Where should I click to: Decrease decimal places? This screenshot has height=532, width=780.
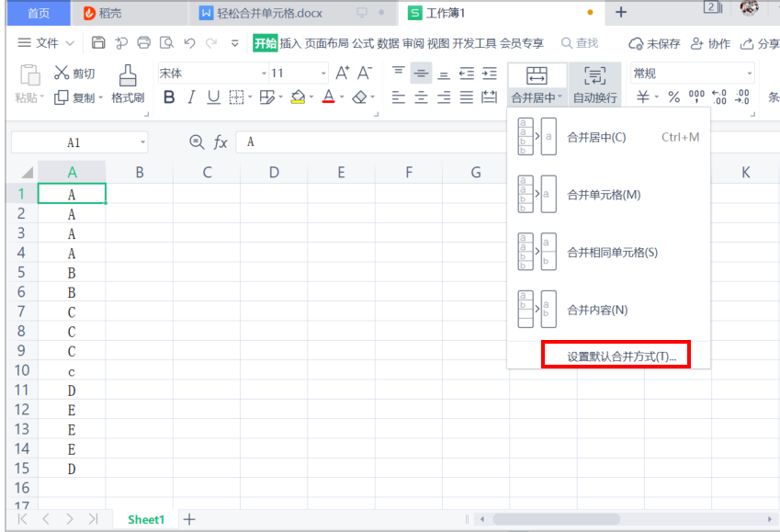742,97
